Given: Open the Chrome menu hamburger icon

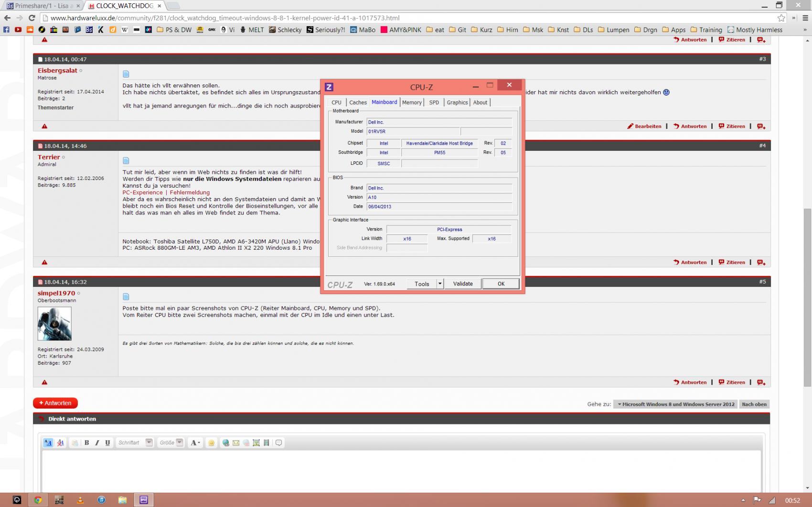Looking at the screenshot, I should (x=805, y=18).
